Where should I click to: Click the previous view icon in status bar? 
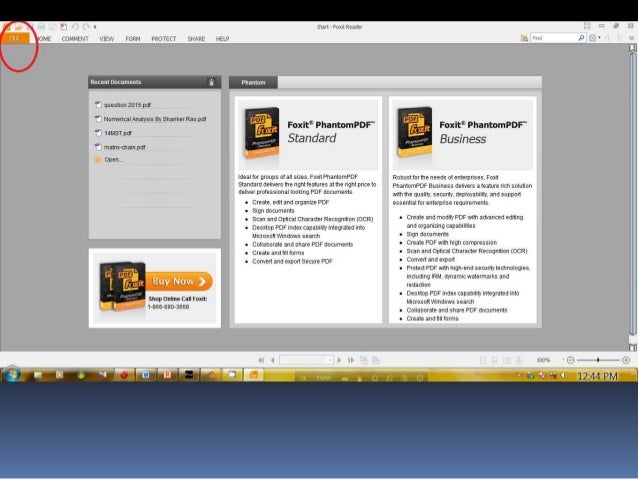click(x=363, y=360)
